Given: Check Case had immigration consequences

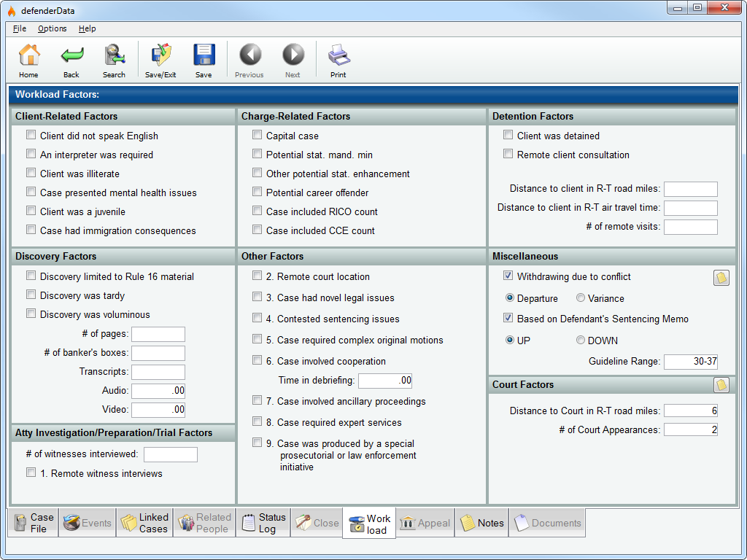Looking at the screenshot, I should pyautogui.click(x=31, y=230).
